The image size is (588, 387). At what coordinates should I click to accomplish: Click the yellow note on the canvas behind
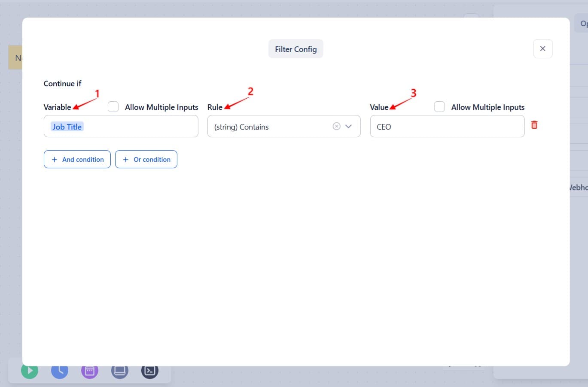click(15, 58)
